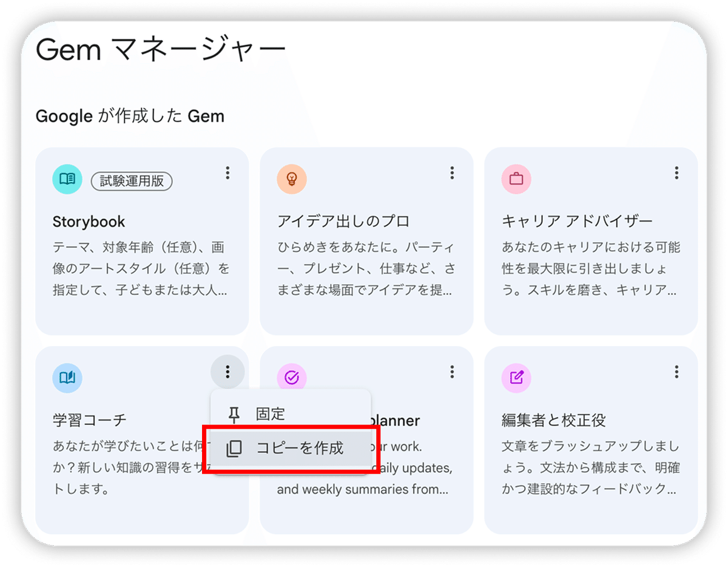Viewport: 728px width, 567px height.
Task: Click the copy icon next to コピーを作成
Action: tap(234, 449)
